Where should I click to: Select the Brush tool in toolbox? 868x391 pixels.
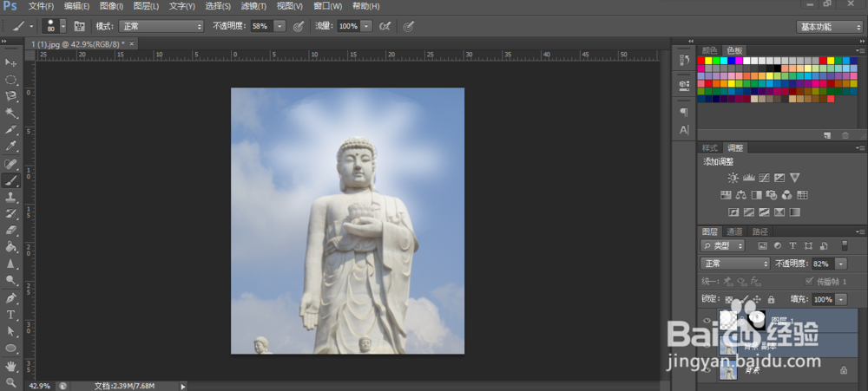10,180
